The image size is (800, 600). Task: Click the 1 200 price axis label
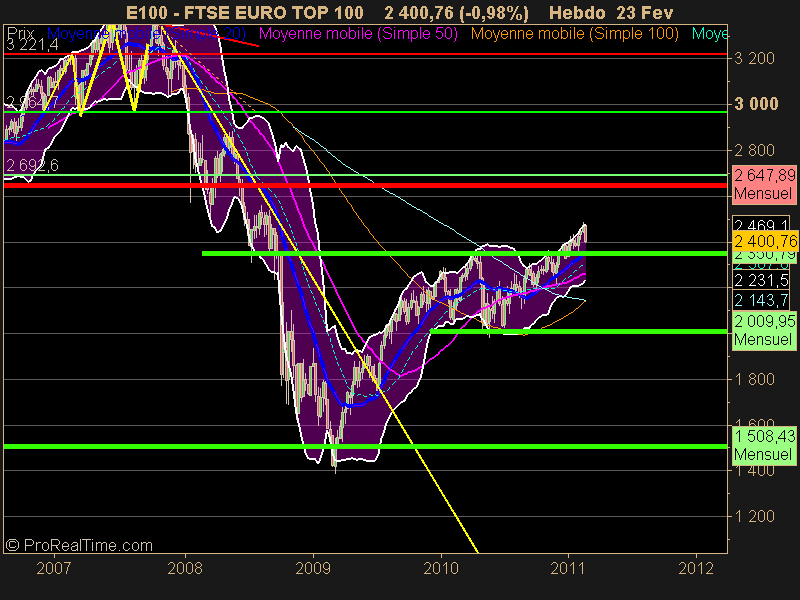point(754,516)
